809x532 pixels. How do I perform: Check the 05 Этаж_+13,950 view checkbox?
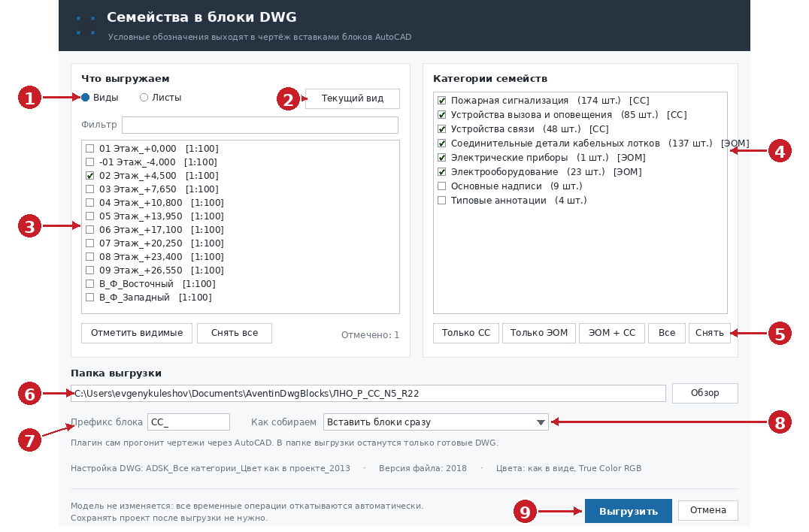[x=89, y=216]
